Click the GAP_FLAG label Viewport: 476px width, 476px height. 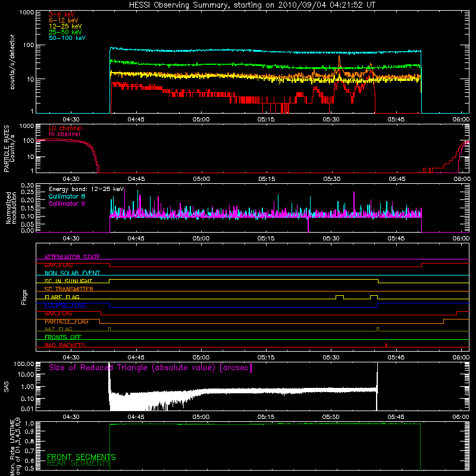point(58,265)
